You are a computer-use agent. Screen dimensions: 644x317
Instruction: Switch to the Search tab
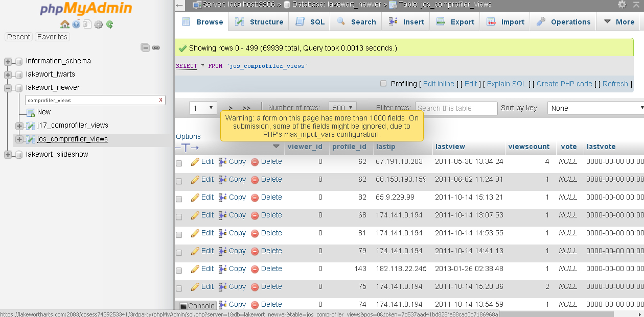356,22
